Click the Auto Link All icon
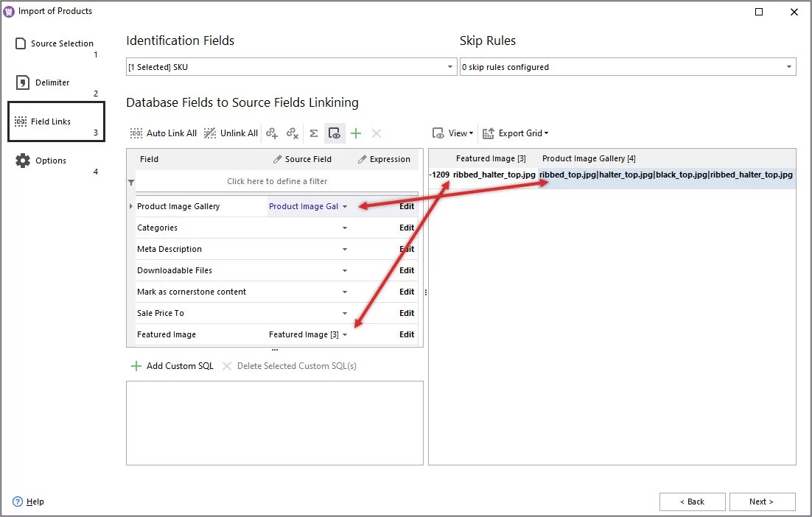Image resolution: width=812 pixels, height=517 pixels. click(136, 133)
